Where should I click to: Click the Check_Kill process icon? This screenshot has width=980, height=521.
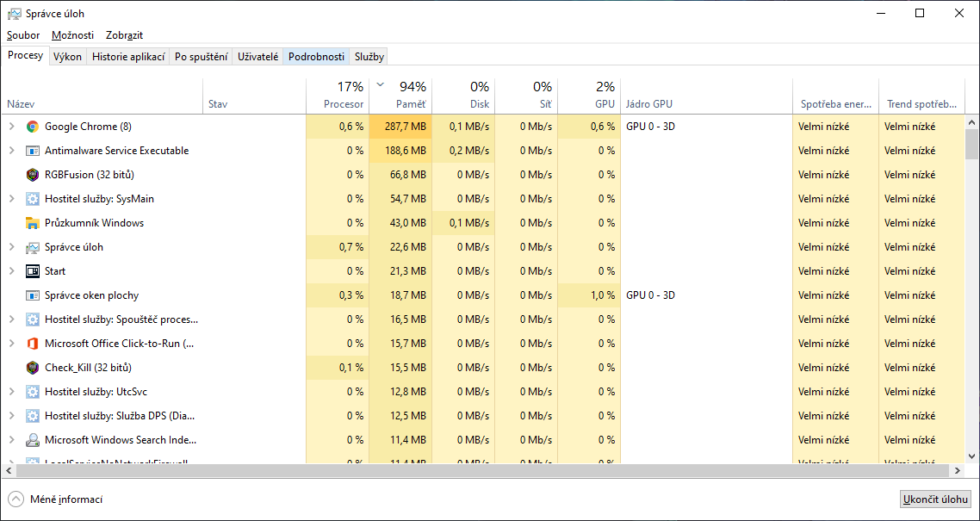click(x=33, y=368)
